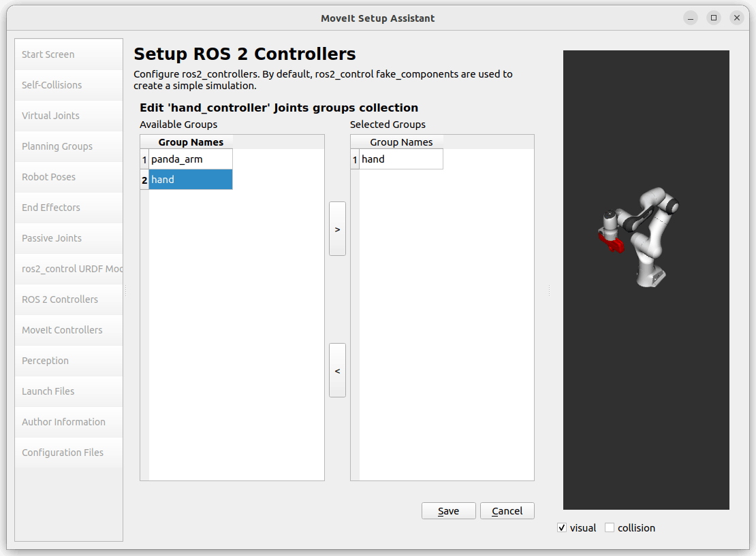This screenshot has height=556, width=756.
Task: Go to Self-Collisions in the sidebar
Action: click(x=69, y=85)
